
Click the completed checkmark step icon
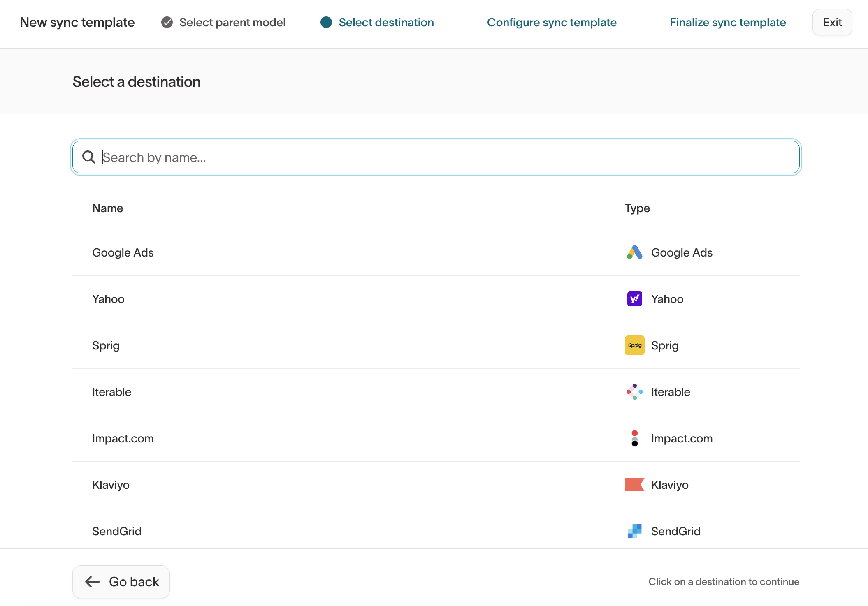(167, 22)
